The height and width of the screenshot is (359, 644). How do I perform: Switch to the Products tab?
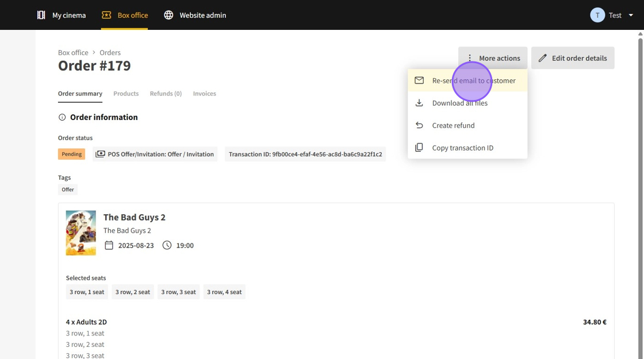tap(126, 94)
